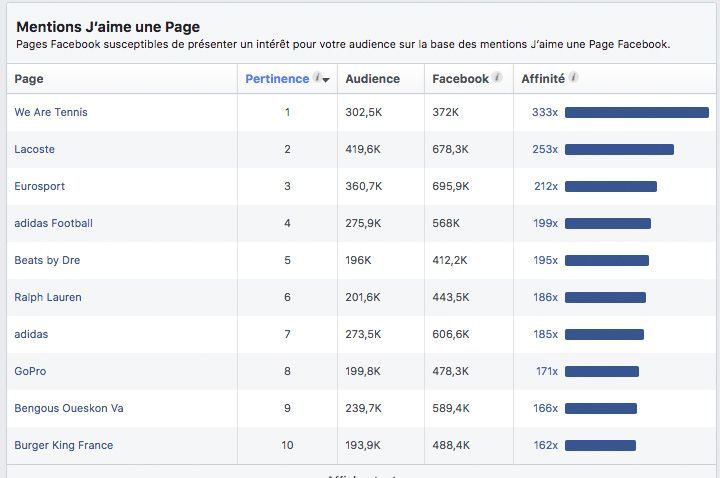Click info icon next to Affinité header
The width and height of the screenshot is (720, 478).
click(574, 78)
